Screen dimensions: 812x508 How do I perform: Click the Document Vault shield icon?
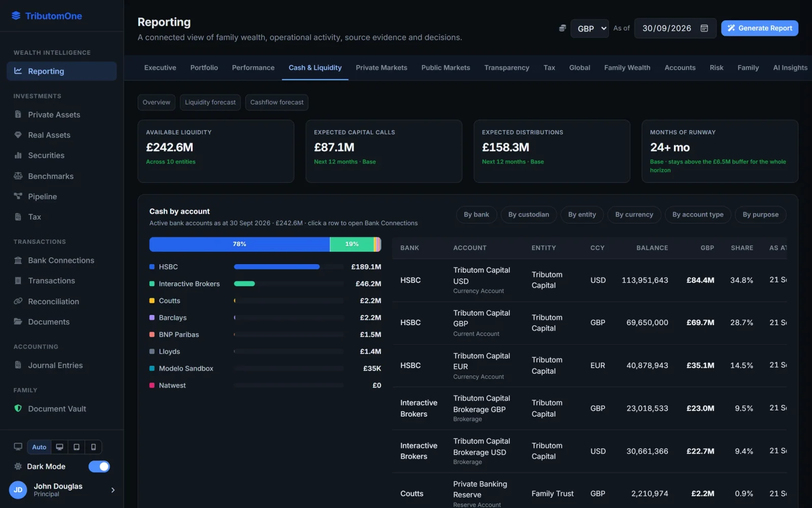[x=18, y=408]
